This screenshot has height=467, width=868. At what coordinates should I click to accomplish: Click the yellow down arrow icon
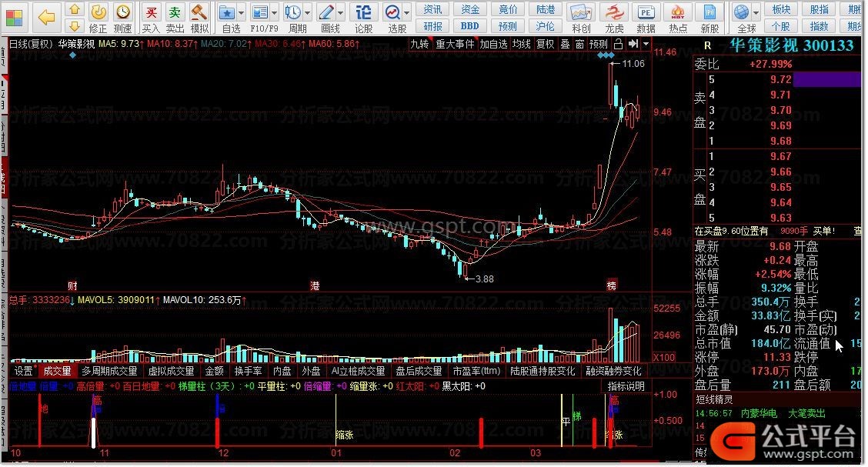tap(75, 26)
